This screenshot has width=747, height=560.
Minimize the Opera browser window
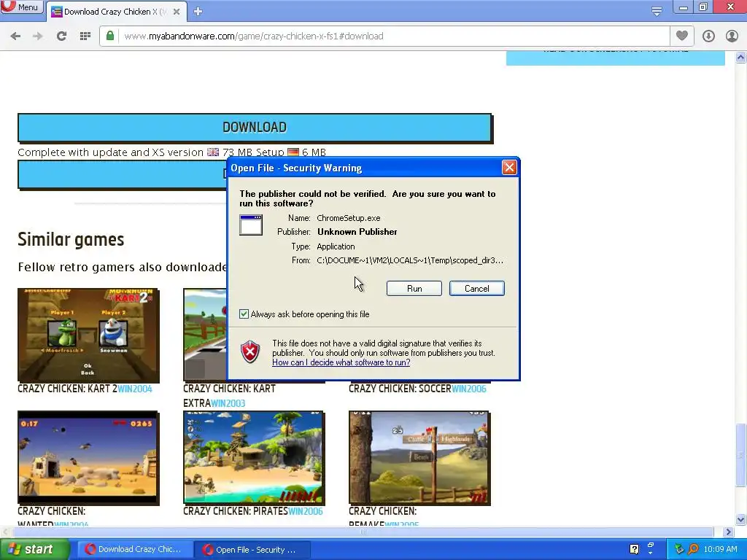click(x=683, y=7)
